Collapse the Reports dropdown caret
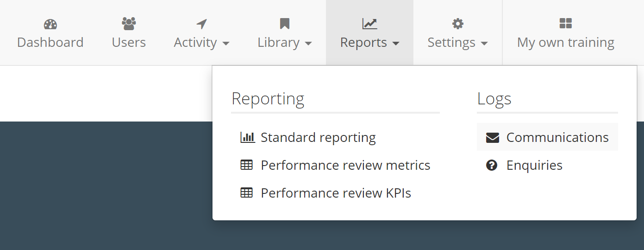This screenshot has height=250, width=644. click(396, 44)
